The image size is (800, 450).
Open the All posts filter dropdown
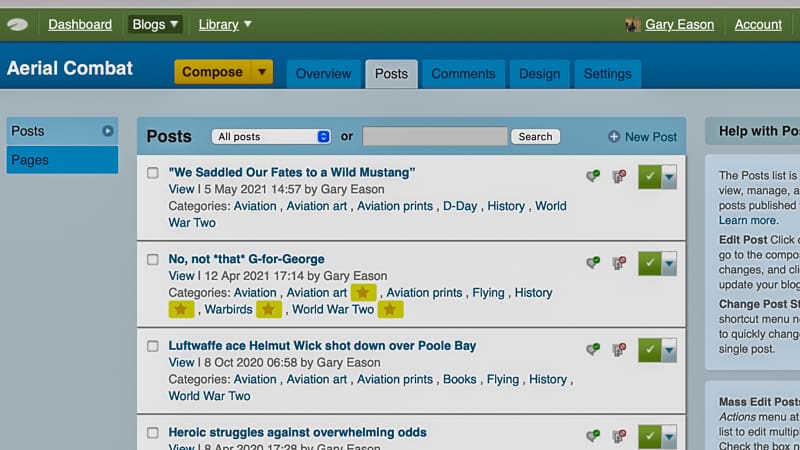[x=271, y=137]
